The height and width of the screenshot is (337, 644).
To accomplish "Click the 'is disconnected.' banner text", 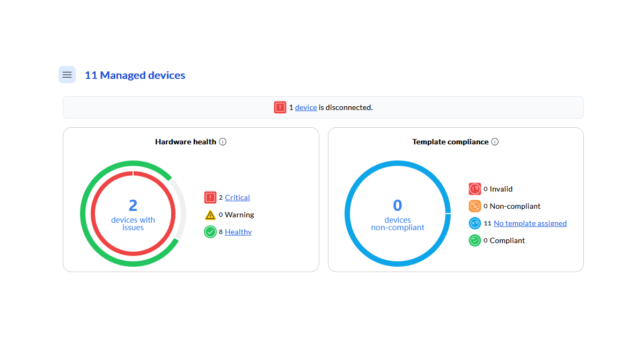I will tap(346, 107).
